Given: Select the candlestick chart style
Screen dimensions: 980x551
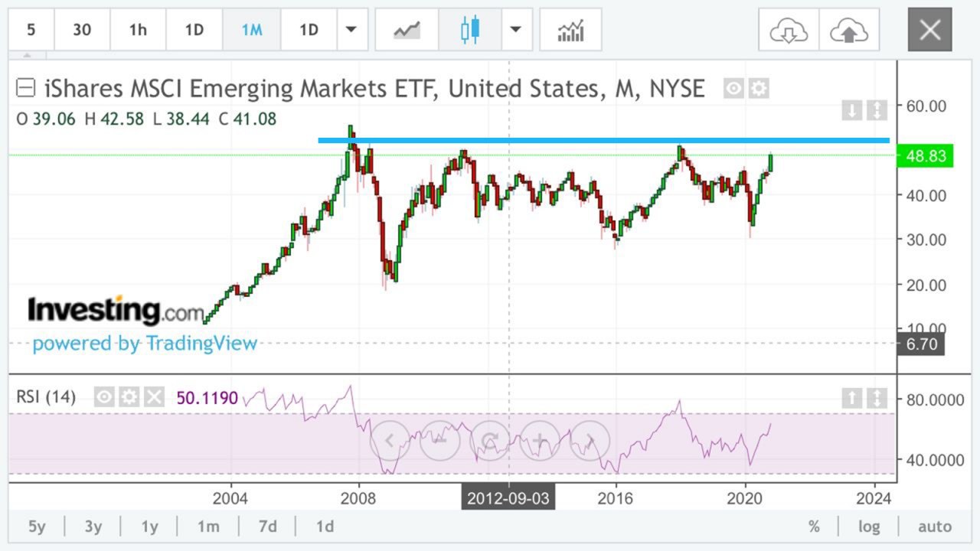Looking at the screenshot, I should (x=470, y=30).
